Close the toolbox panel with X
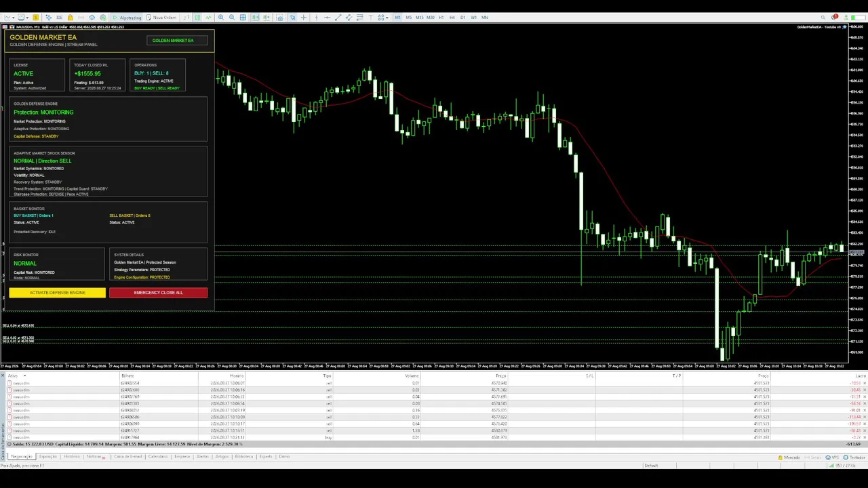Viewport: 868px width, 488px height. (3, 375)
